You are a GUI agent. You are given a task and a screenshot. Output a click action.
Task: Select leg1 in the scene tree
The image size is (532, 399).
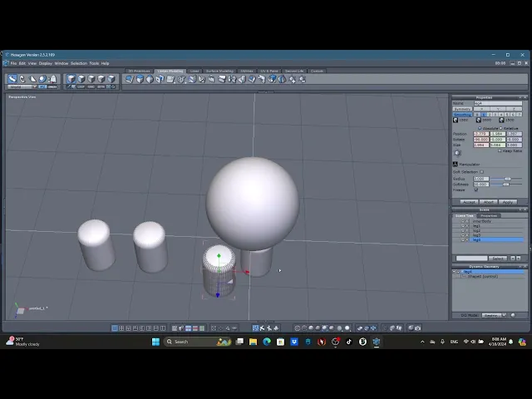click(x=476, y=226)
